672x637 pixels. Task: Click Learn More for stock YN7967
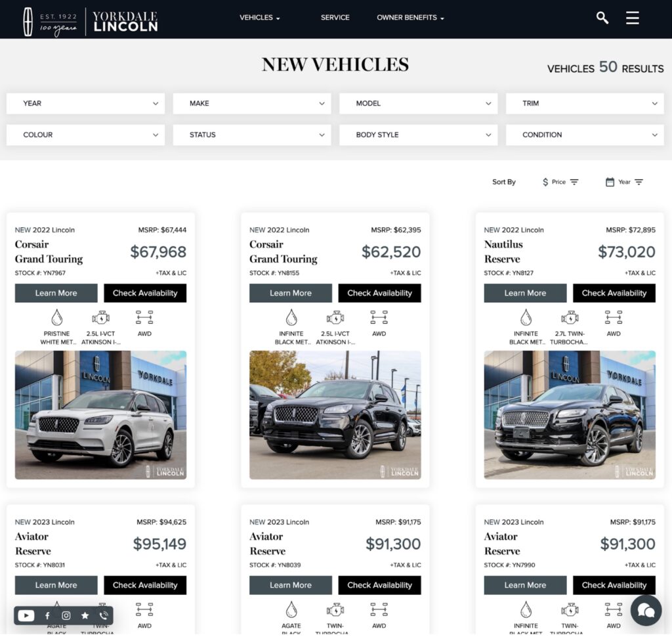56,293
